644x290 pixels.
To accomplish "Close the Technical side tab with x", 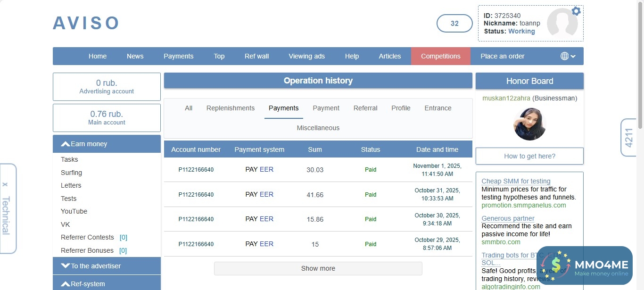I will pyautogui.click(x=5, y=184).
